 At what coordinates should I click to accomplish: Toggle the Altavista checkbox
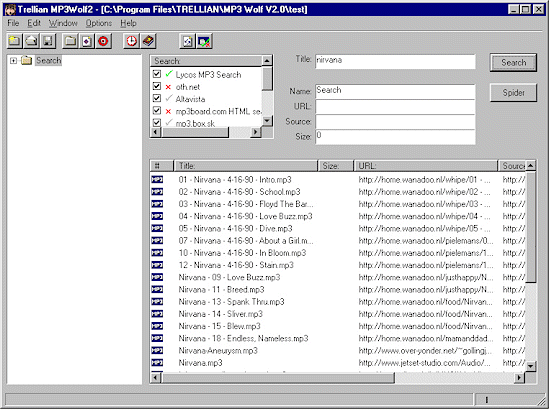[x=157, y=98]
